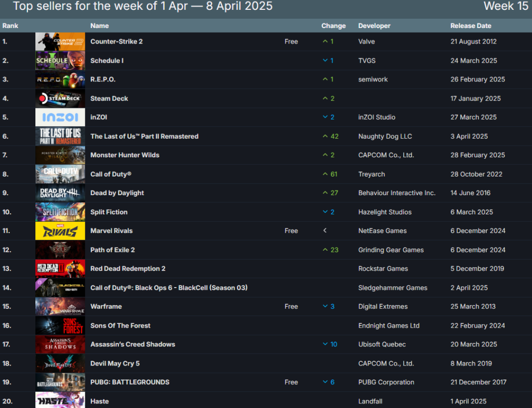Click the 3 April 2025 release date
Image resolution: width=532 pixels, height=408 pixels.
(x=469, y=136)
